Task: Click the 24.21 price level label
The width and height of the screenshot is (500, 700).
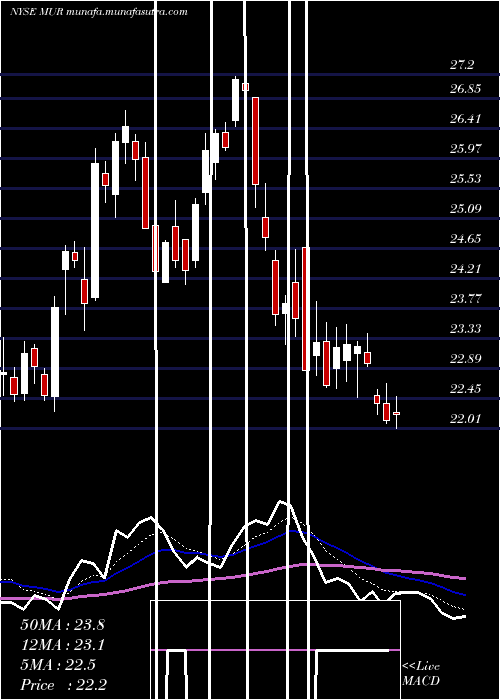Action: (x=466, y=269)
